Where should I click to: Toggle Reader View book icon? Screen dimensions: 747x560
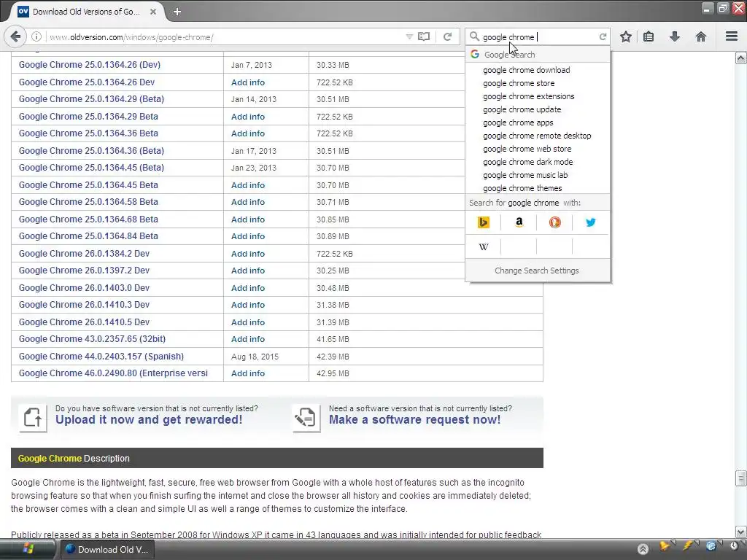pyautogui.click(x=424, y=36)
